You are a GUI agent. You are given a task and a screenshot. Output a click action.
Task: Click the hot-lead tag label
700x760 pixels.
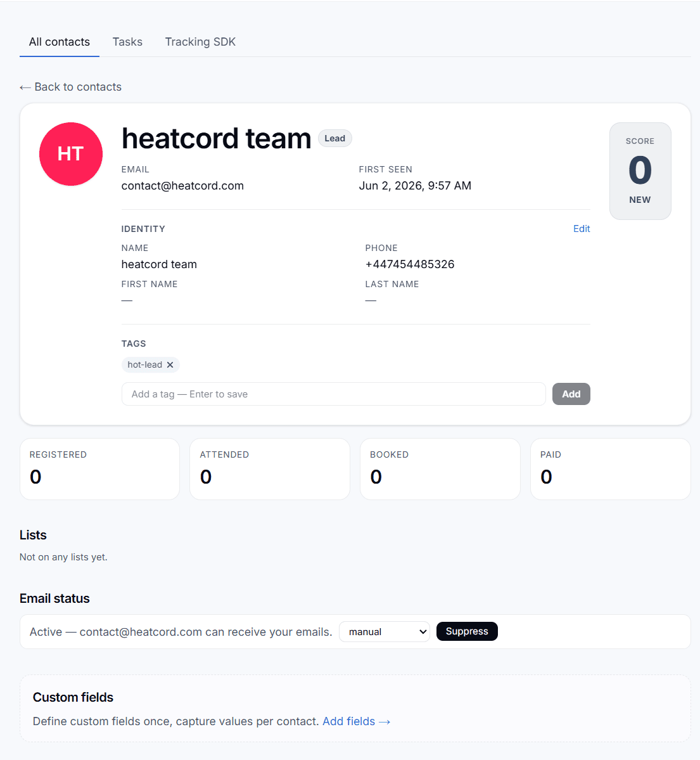(x=145, y=365)
